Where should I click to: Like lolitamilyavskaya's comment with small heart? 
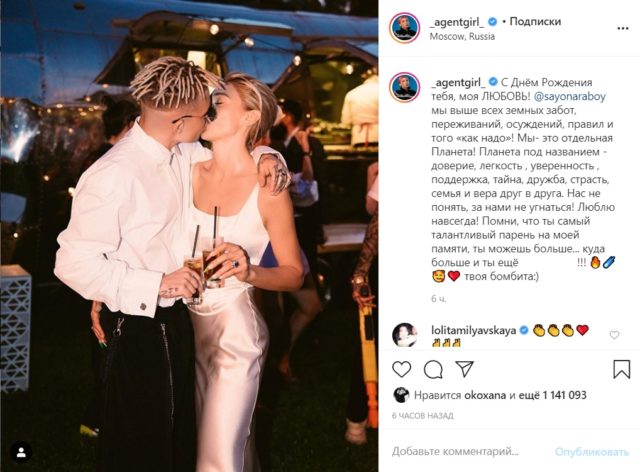[614, 335]
